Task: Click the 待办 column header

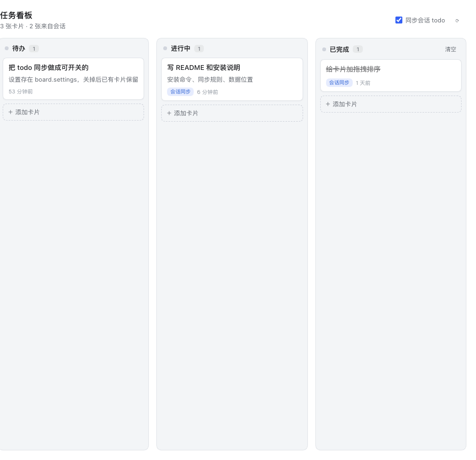Action: pos(19,49)
